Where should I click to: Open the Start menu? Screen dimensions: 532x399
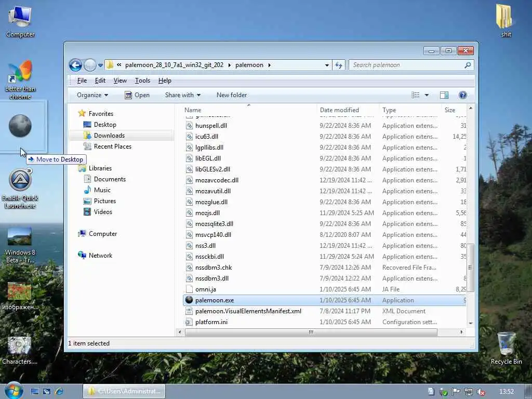[14, 391]
